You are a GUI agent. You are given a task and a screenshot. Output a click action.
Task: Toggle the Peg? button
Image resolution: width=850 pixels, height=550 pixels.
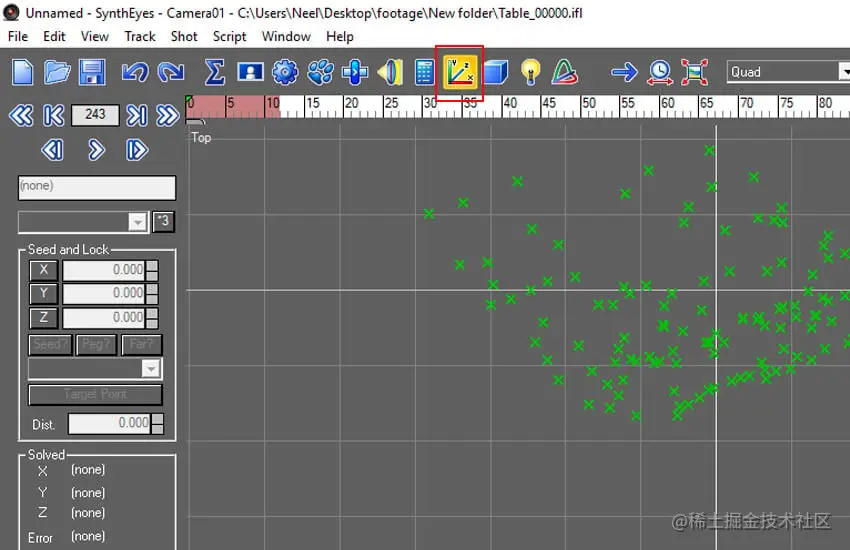[x=96, y=345]
